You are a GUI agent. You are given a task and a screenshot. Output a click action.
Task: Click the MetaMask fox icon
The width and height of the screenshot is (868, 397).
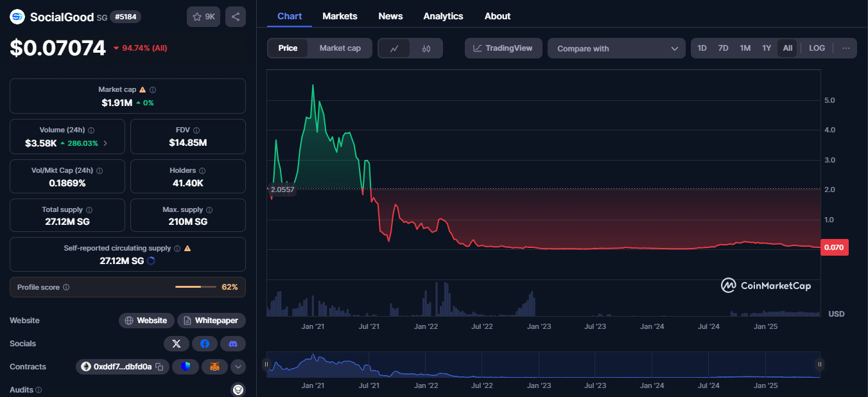[x=215, y=367]
